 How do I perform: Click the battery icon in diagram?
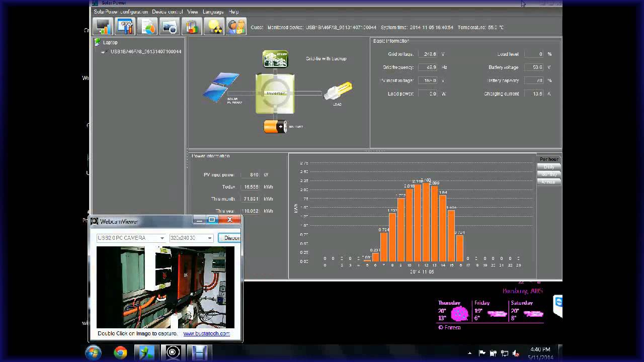275,126
